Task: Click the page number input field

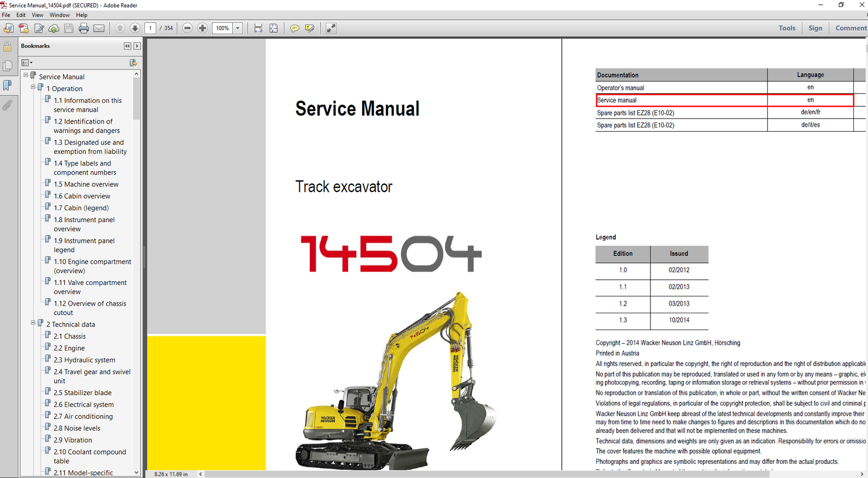Action: point(151,28)
